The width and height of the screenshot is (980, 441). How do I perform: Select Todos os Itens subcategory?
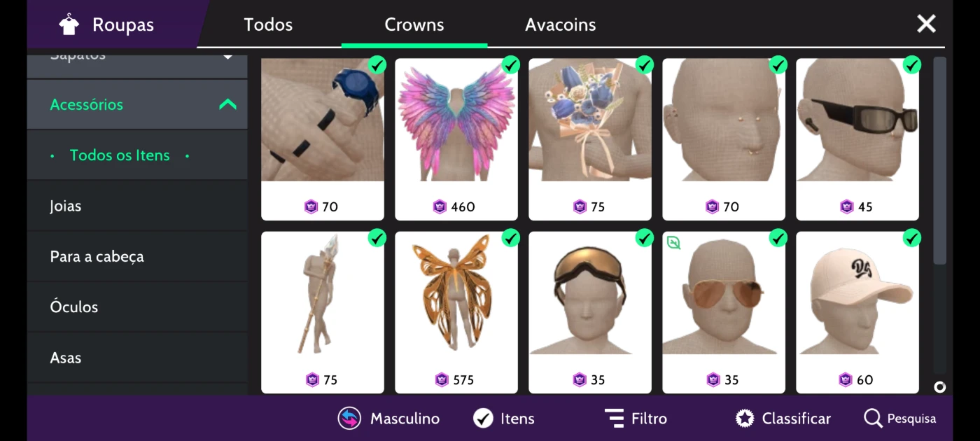pos(120,155)
